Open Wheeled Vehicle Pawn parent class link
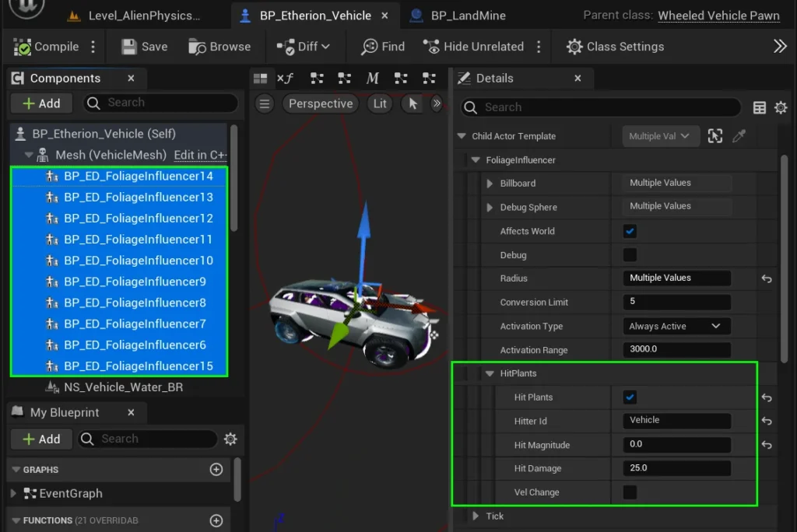Screen dimensions: 797x532 [x=718, y=16]
